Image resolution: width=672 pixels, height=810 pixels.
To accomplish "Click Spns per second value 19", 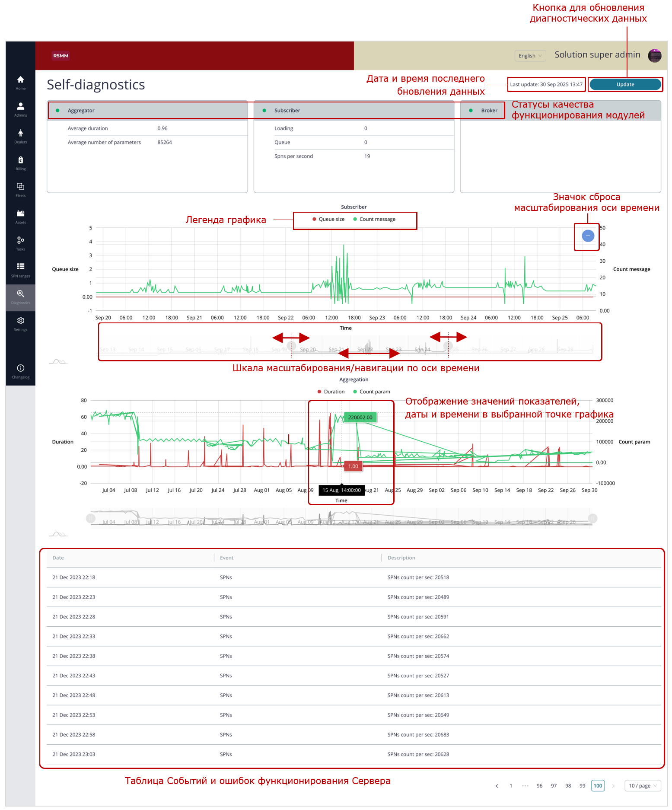I will (367, 156).
